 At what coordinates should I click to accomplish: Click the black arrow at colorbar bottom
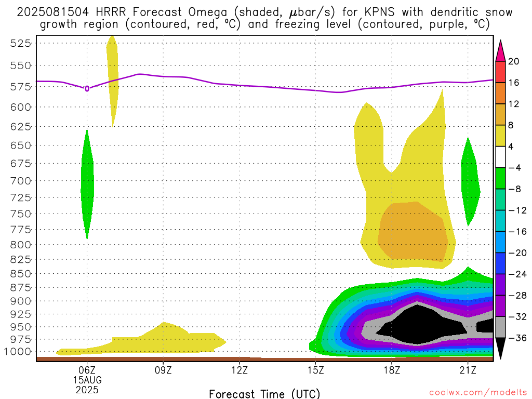coord(500,349)
